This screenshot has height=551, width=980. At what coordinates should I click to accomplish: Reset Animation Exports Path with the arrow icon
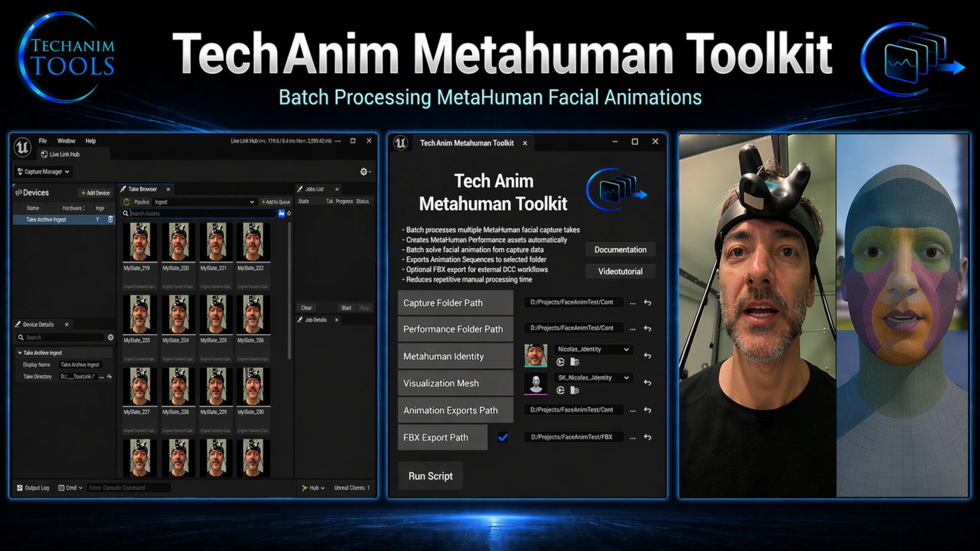[647, 410]
